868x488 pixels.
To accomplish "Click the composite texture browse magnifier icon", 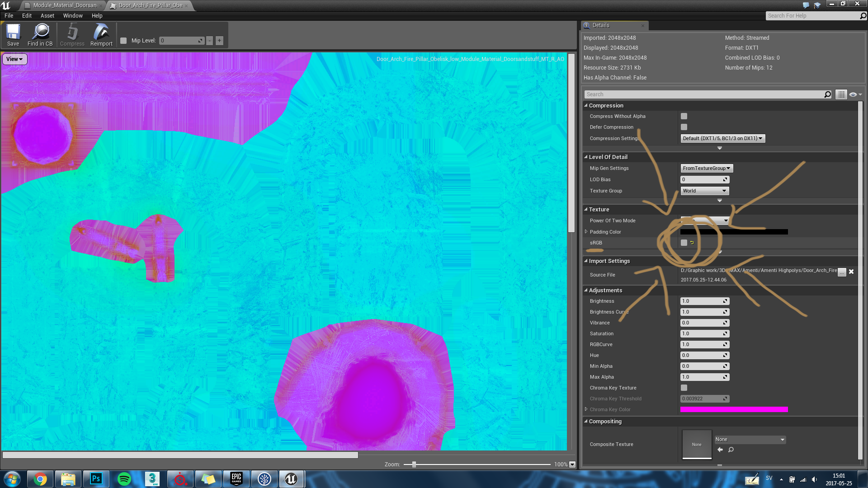I will pyautogui.click(x=731, y=450).
